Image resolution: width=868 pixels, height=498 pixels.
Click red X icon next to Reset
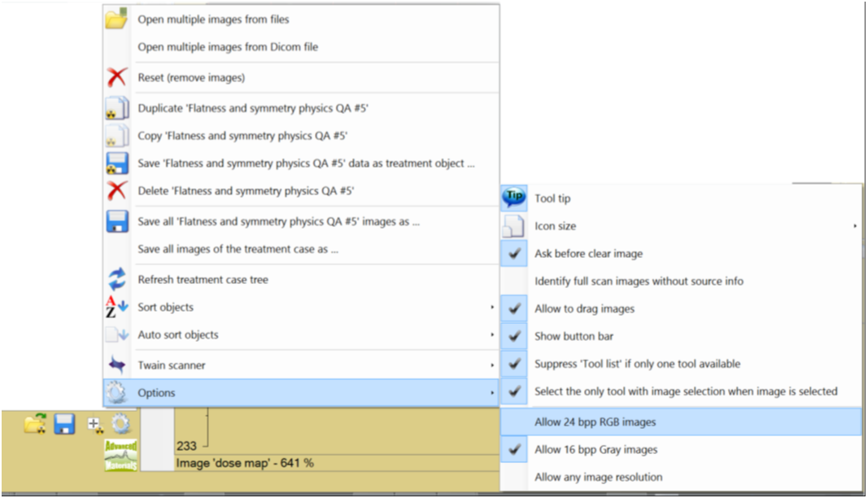tap(116, 77)
